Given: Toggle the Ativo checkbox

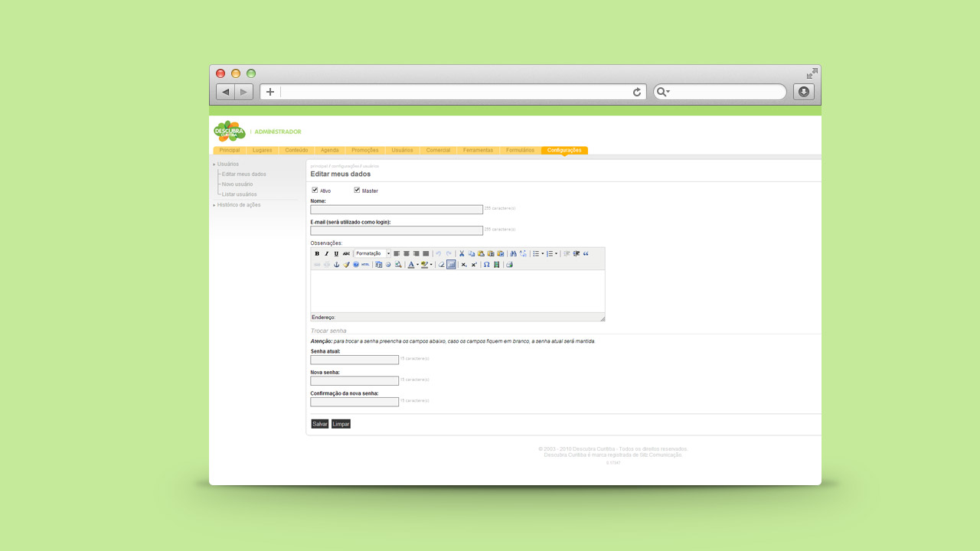Looking at the screenshot, I should pos(315,190).
